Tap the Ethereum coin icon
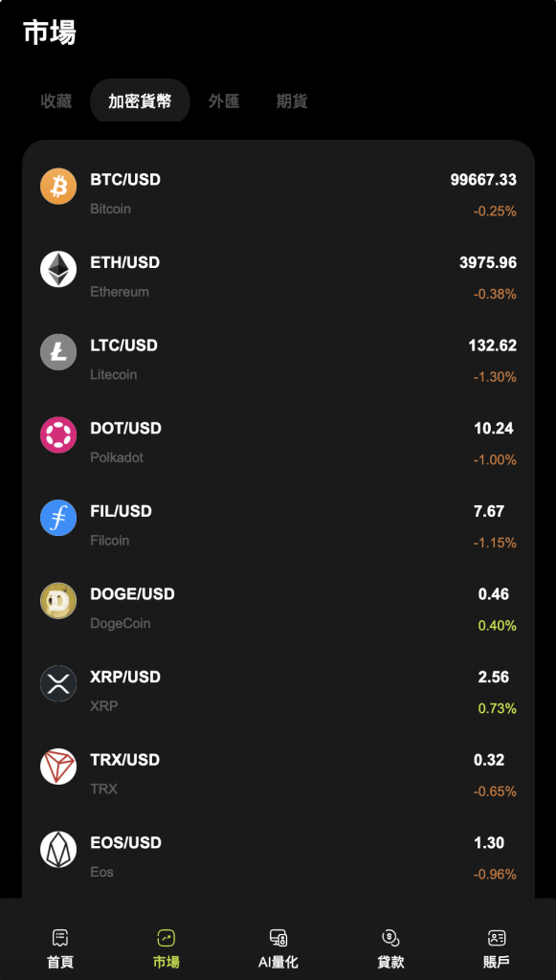556x980 pixels. pos(57,271)
